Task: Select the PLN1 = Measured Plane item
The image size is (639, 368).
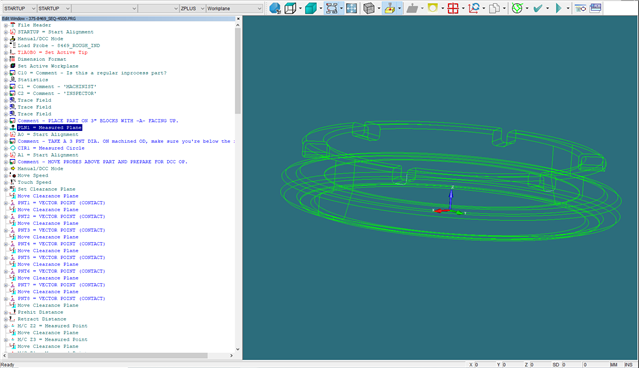Action: [49, 128]
